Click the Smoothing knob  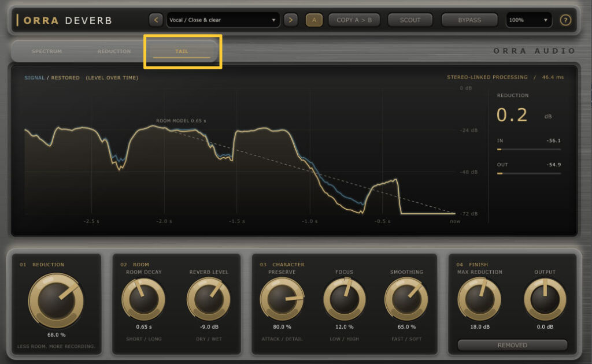pyautogui.click(x=406, y=299)
